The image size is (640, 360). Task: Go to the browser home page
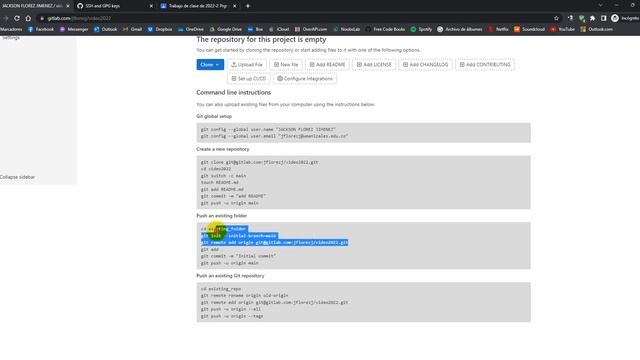[28, 18]
